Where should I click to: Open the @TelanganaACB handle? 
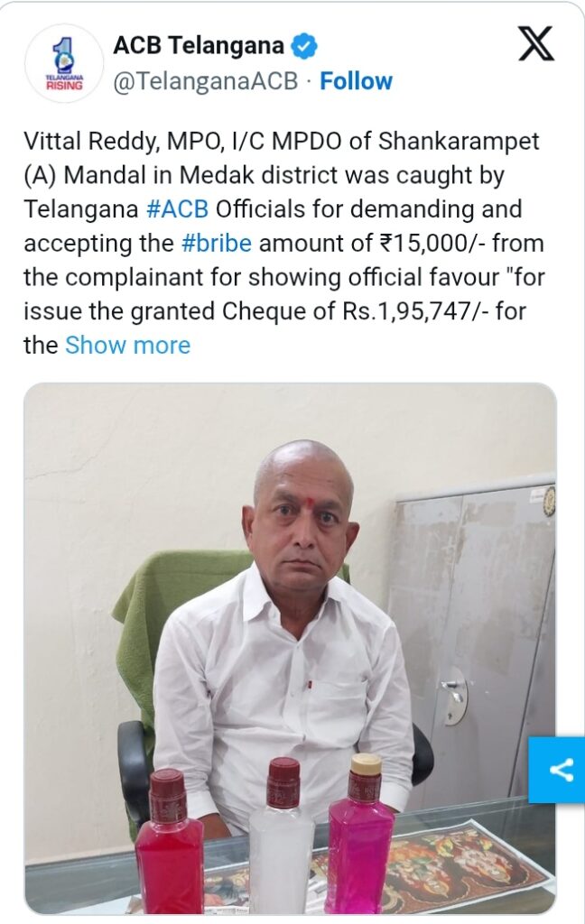click(205, 81)
